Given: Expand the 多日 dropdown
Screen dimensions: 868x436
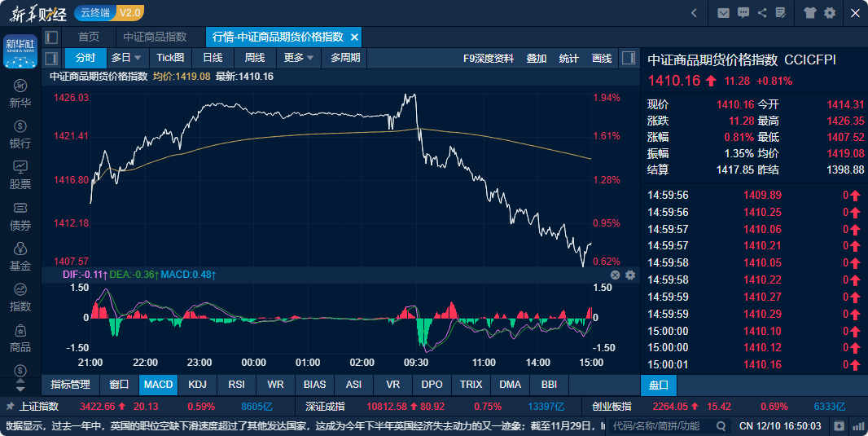Looking at the screenshot, I should click(126, 58).
